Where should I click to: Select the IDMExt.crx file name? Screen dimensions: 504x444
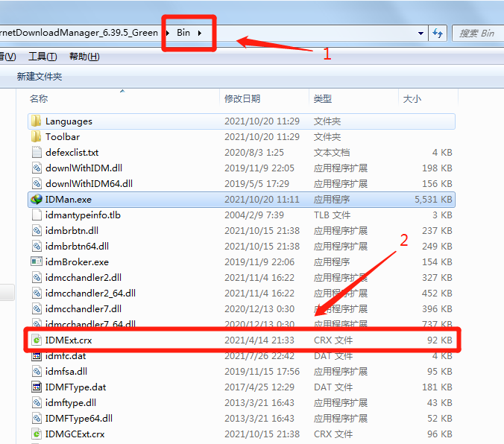[x=69, y=340]
